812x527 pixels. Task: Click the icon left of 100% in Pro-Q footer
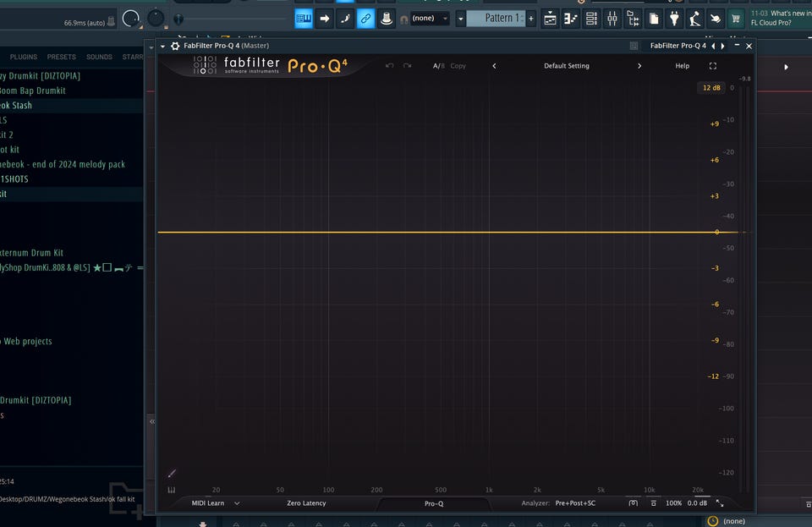coord(654,503)
